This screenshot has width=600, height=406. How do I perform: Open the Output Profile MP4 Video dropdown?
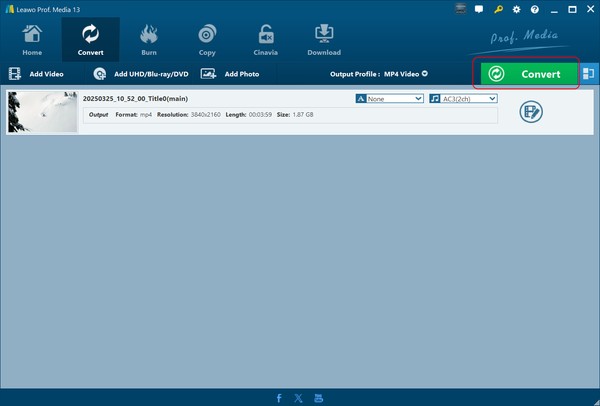point(379,74)
